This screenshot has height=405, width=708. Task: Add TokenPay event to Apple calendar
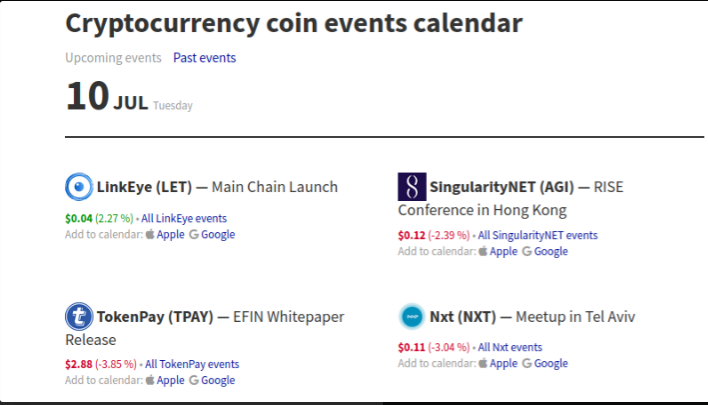click(x=170, y=380)
